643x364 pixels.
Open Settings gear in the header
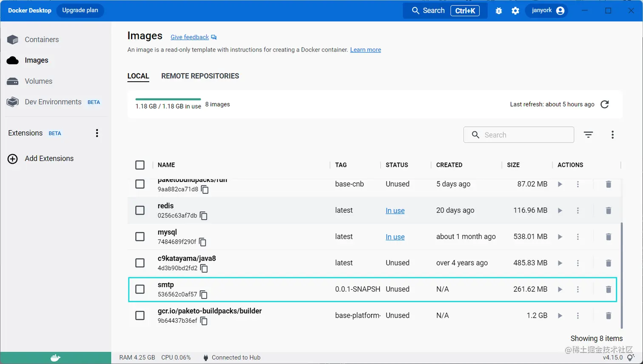tap(515, 11)
